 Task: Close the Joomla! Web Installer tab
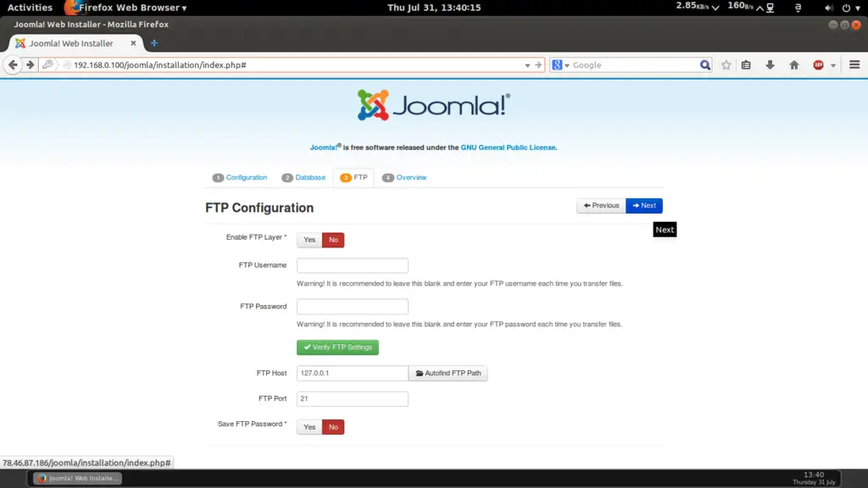click(133, 43)
